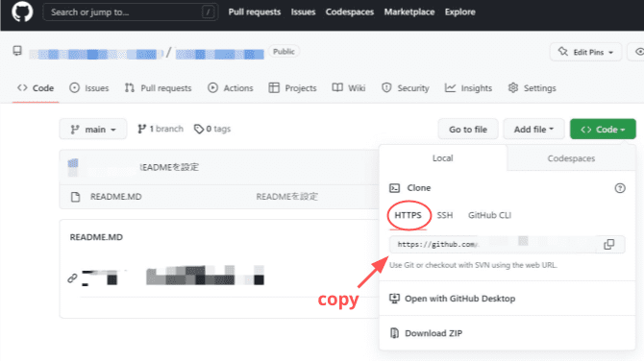Select the GitHub CLI clone option
The height and width of the screenshot is (361, 644).
(489, 215)
